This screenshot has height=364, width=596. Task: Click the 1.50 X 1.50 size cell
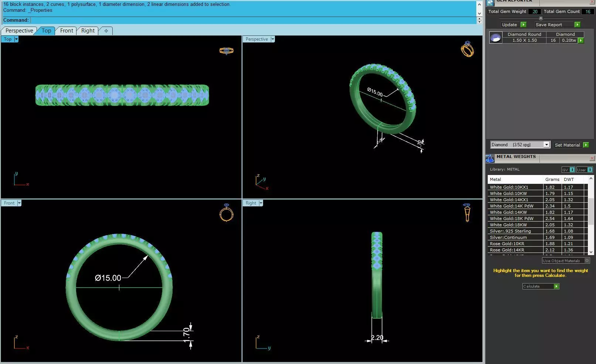[x=524, y=41]
